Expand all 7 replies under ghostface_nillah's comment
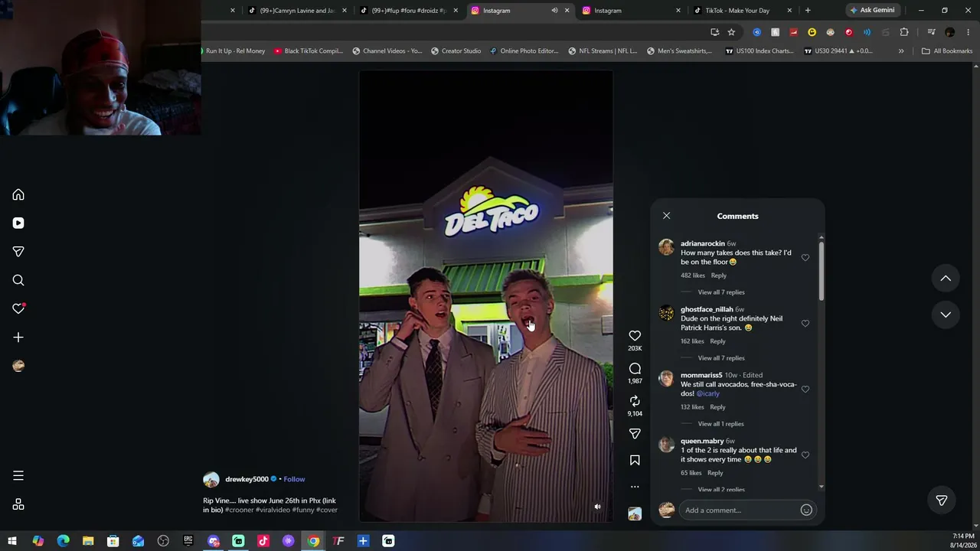The image size is (980, 551). point(721,358)
